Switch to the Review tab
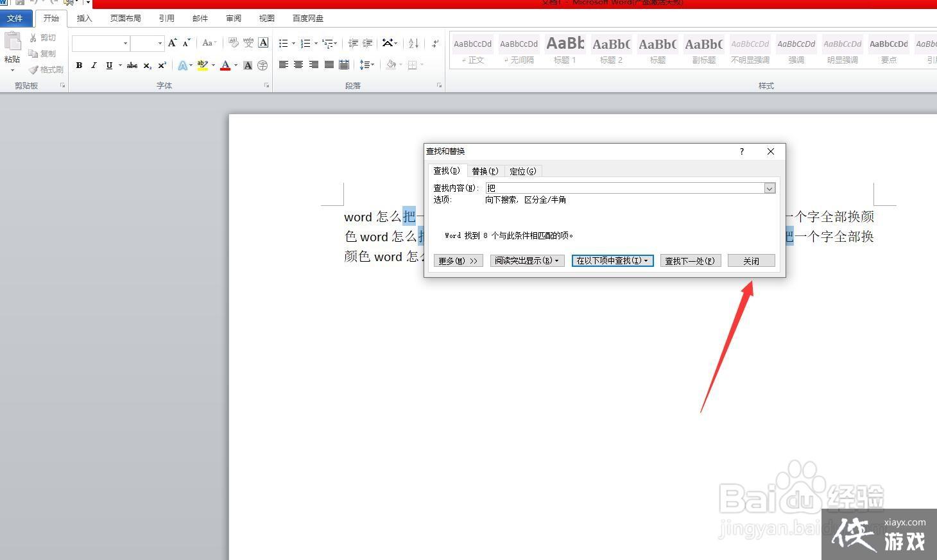The height and width of the screenshot is (560, 937). click(234, 18)
